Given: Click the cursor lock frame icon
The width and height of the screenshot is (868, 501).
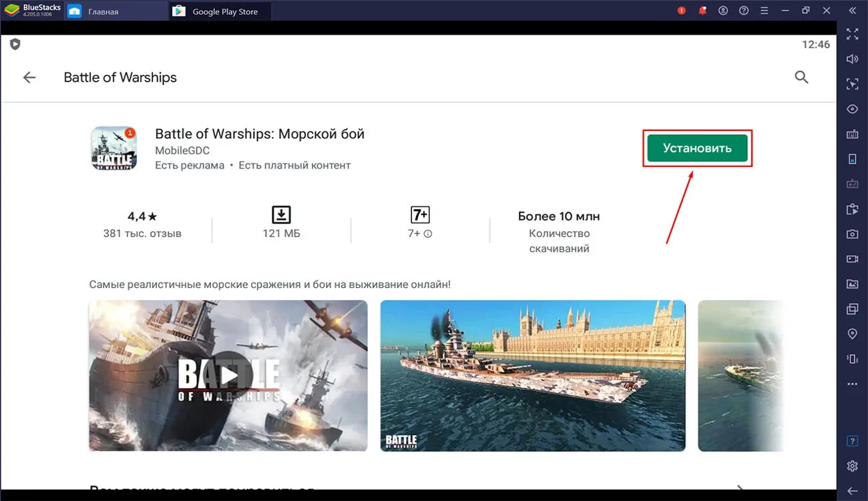Looking at the screenshot, I should point(852,83).
